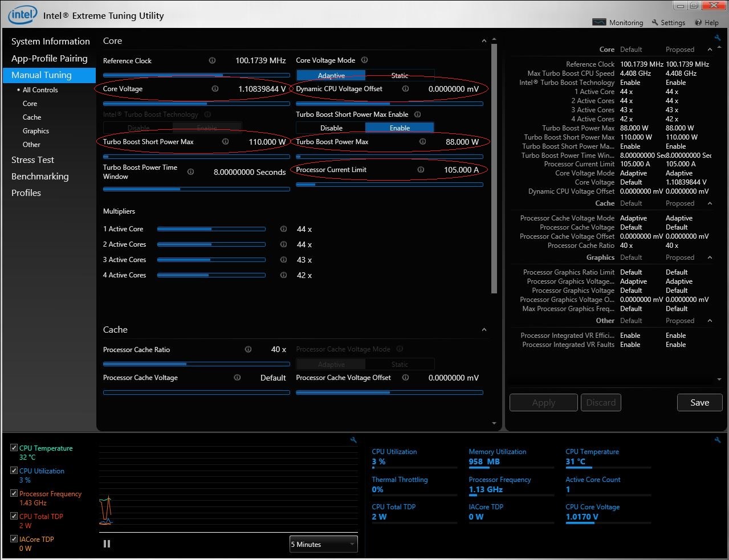Open the Monitoring view in the top bar
This screenshot has width=729, height=560.
click(x=618, y=23)
